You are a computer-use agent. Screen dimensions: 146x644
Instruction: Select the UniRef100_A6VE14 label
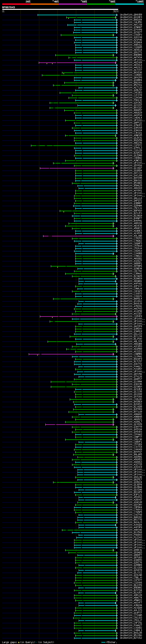click(131, 50)
